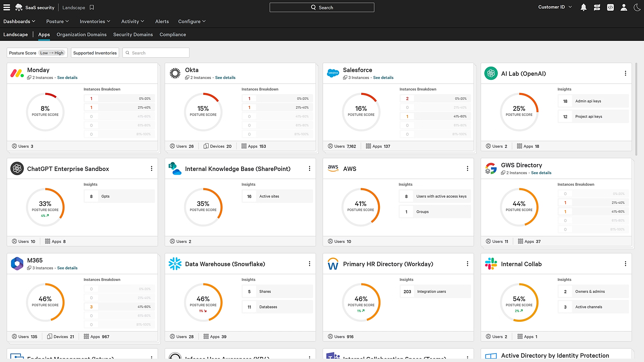644x362 pixels.
Task: Open the kebab menu on AI Lab (OpenAI) card
Action: (625, 73)
